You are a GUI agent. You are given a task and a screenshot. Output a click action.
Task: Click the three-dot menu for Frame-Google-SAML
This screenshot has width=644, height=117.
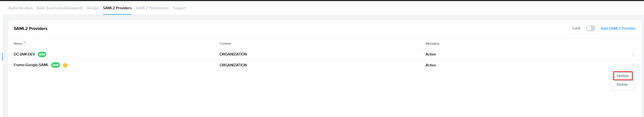[x=633, y=65]
